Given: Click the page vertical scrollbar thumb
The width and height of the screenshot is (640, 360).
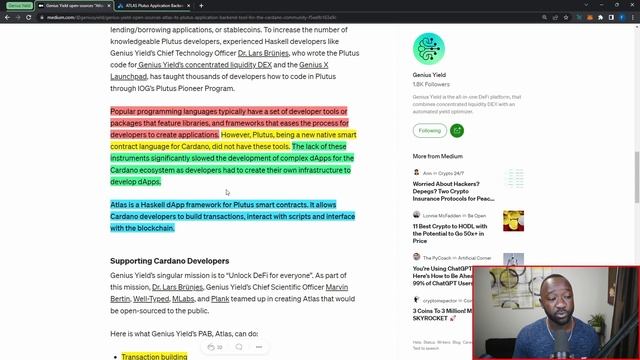Looking at the screenshot, I should 636,177.
